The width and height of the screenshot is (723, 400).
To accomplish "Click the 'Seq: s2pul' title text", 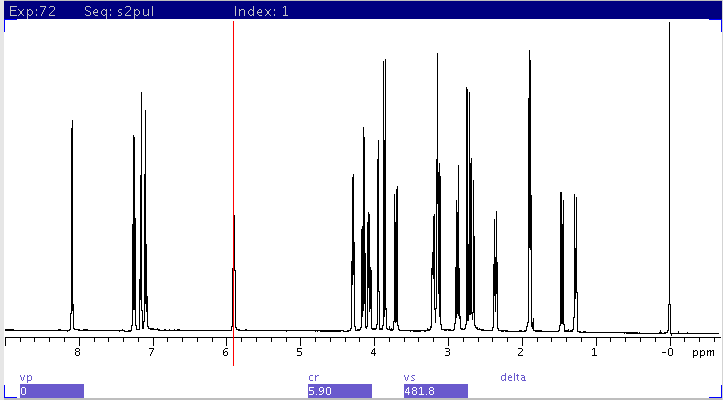I will coord(119,12).
